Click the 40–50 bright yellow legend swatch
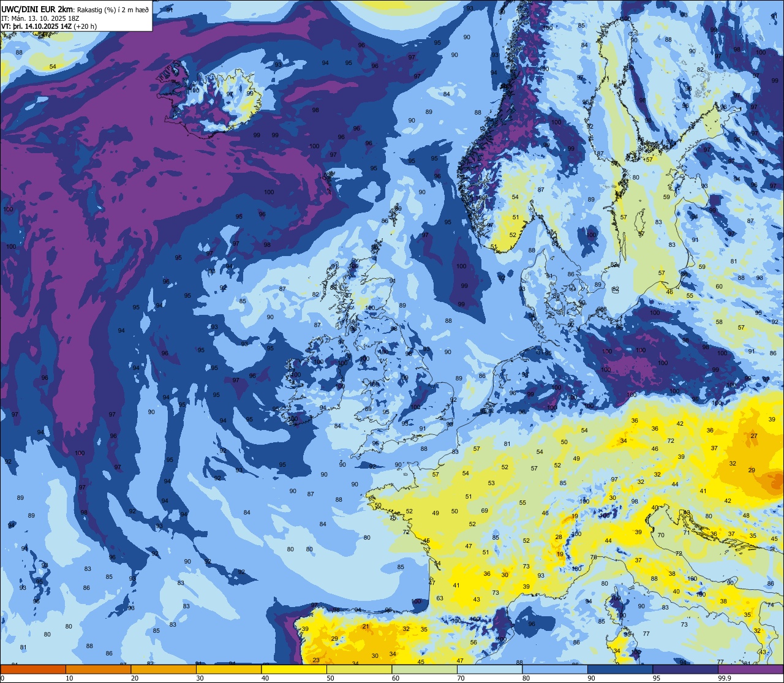 293,670
